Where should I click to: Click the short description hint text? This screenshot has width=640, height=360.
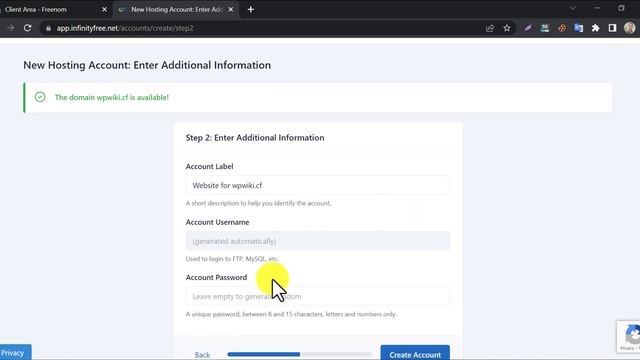(x=258, y=203)
